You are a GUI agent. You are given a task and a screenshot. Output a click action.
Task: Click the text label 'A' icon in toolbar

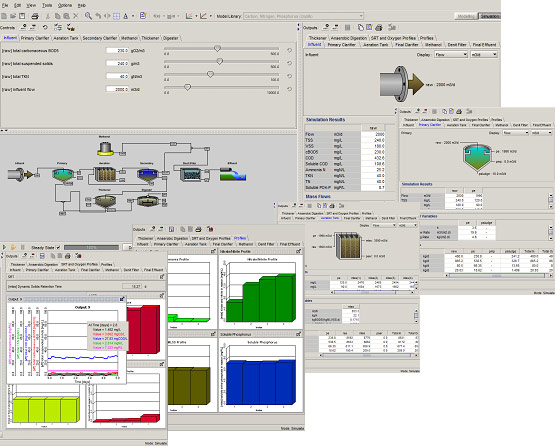pos(126,16)
